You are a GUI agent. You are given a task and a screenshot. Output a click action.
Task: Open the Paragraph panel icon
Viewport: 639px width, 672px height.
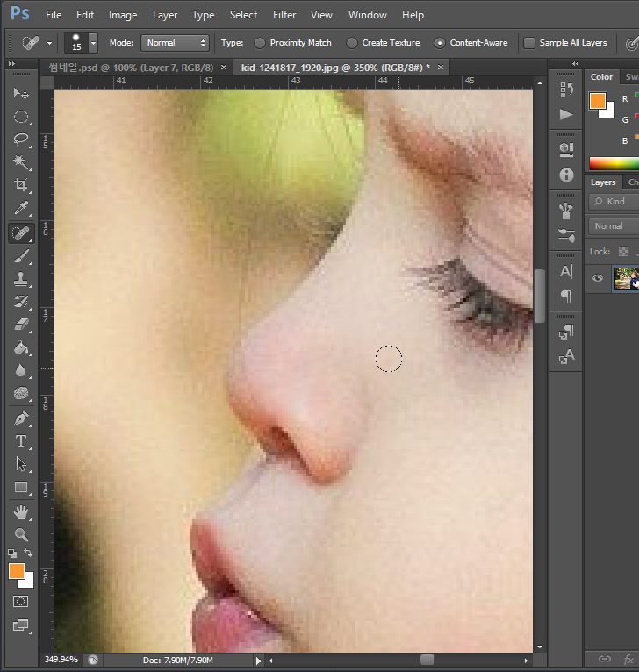click(566, 296)
